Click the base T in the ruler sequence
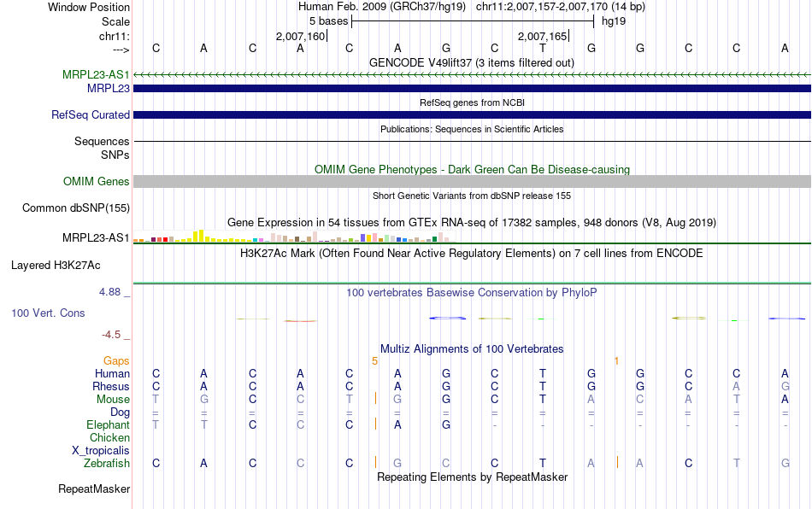The width and height of the screenshot is (812, 509). tap(542, 48)
